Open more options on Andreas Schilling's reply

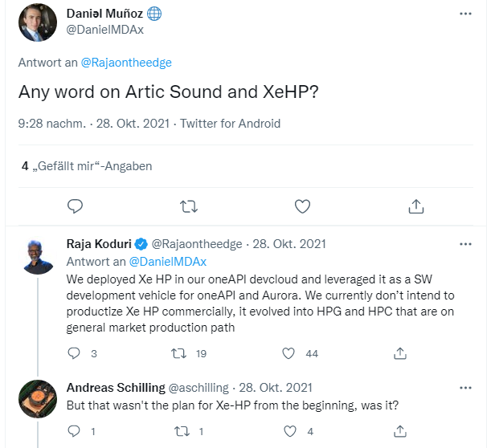point(466,387)
